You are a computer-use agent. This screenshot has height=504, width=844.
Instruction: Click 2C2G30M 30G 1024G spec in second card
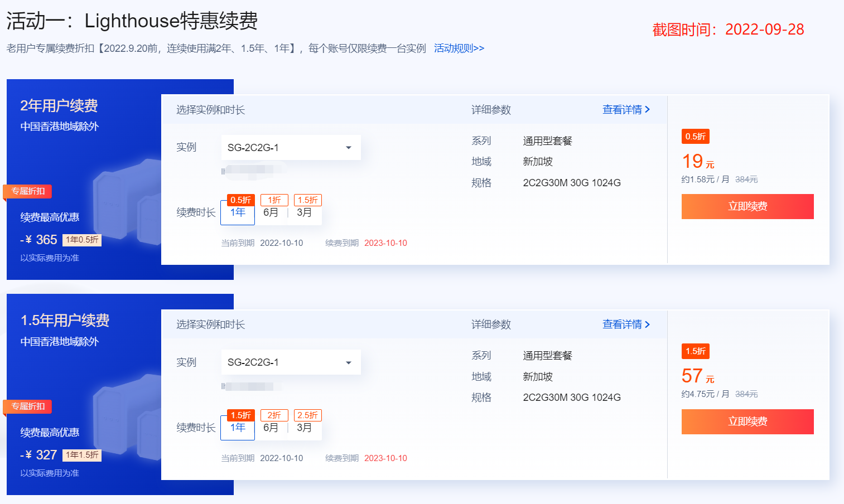pyautogui.click(x=572, y=398)
